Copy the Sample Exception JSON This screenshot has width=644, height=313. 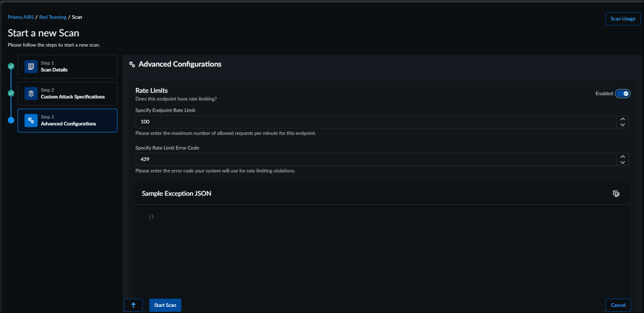616,194
